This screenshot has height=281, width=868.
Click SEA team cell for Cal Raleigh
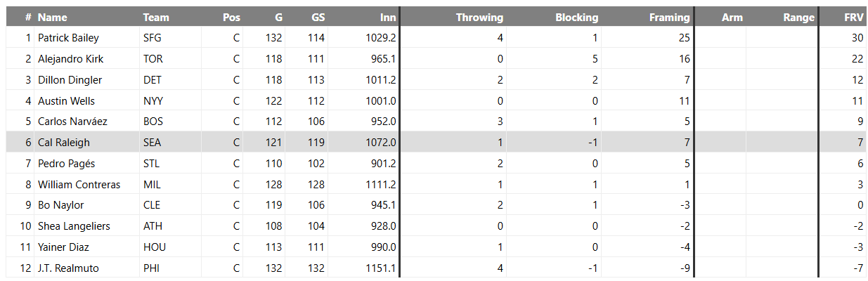152,143
